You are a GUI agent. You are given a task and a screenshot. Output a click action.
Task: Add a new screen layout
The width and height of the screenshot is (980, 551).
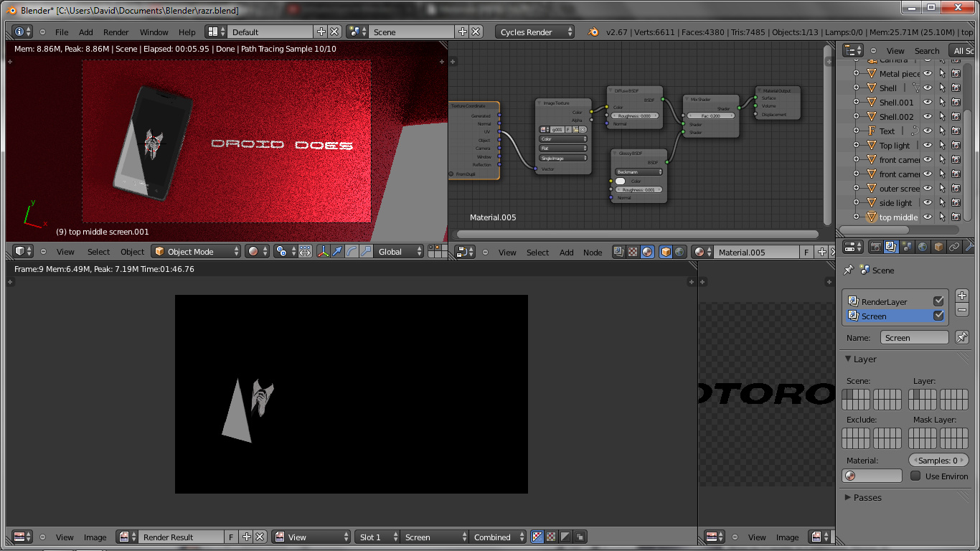point(321,32)
